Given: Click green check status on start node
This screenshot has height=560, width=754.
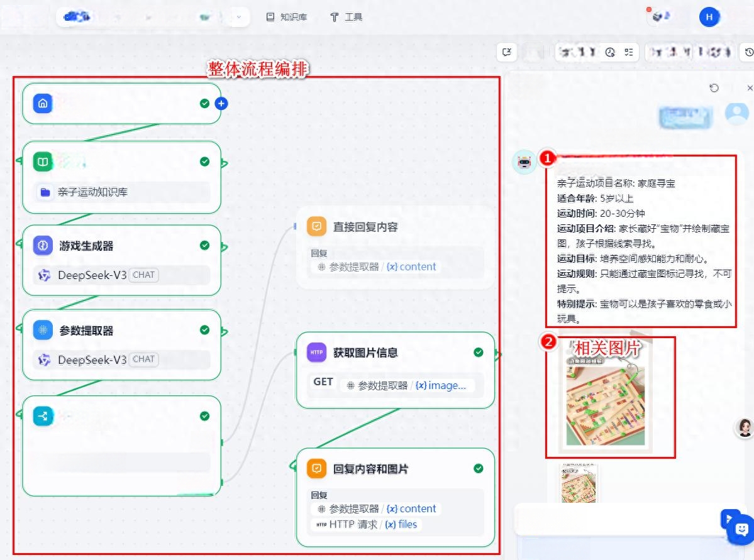Looking at the screenshot, I should (x=205, y=103).
